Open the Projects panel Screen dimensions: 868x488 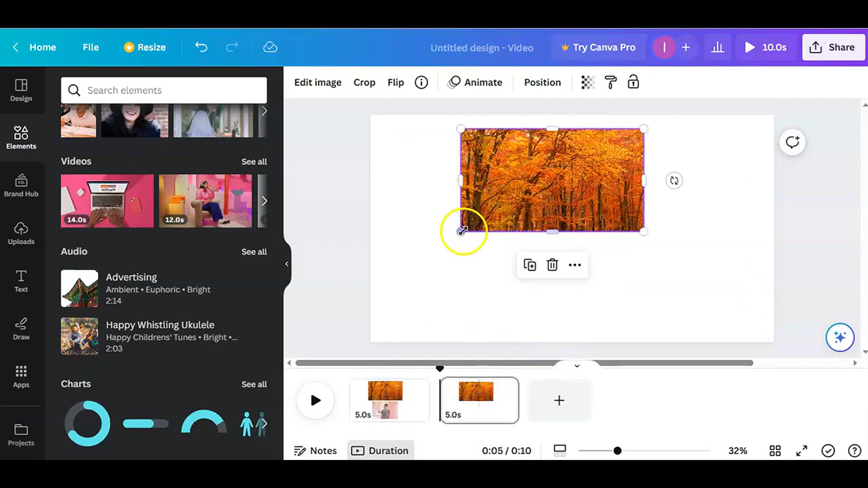click(x=21, y=435)
